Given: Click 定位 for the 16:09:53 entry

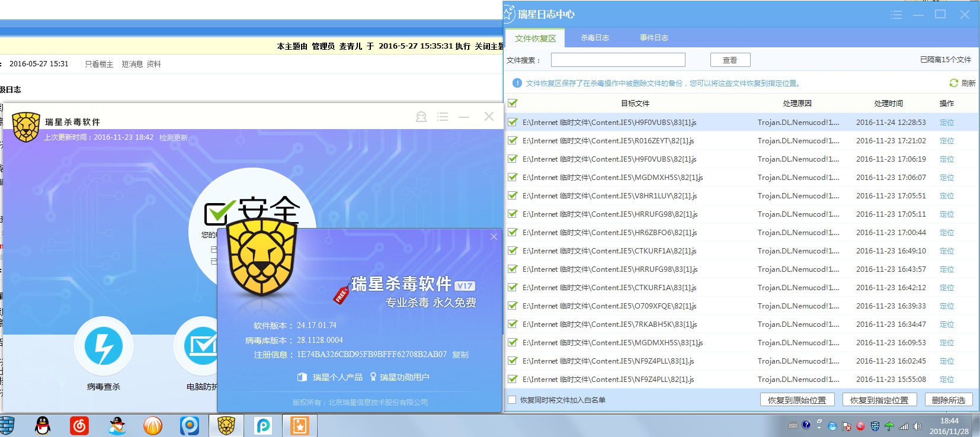Looking at the screenshot, I should pos(947,343).
